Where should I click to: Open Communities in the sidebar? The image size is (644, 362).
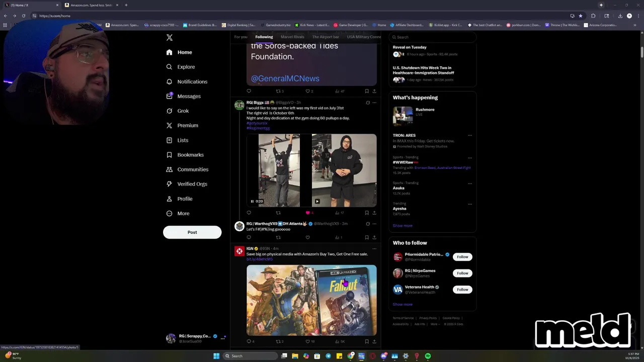tap(187, 169)
